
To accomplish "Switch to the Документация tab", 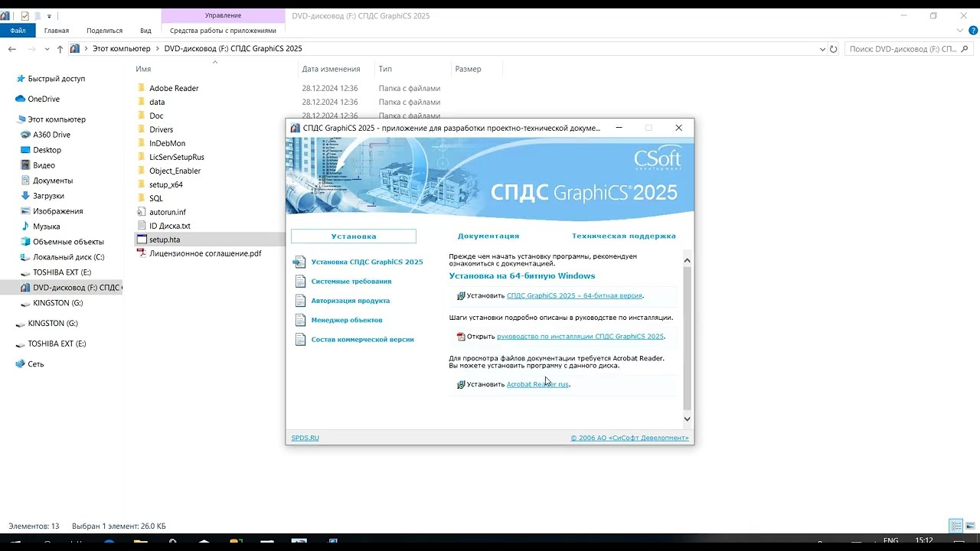I will click(488, 236).
